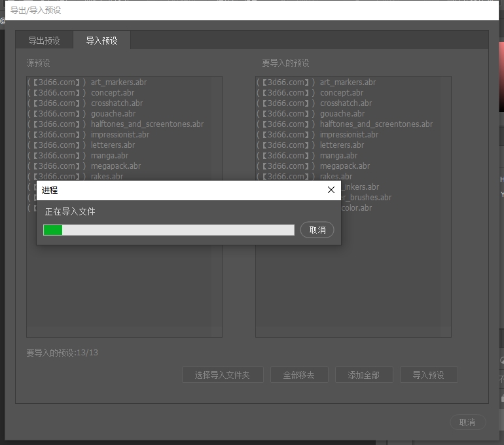
Task: Choose impressionist.abr in the 要导入的预设 list
Action: pos(349,135)
